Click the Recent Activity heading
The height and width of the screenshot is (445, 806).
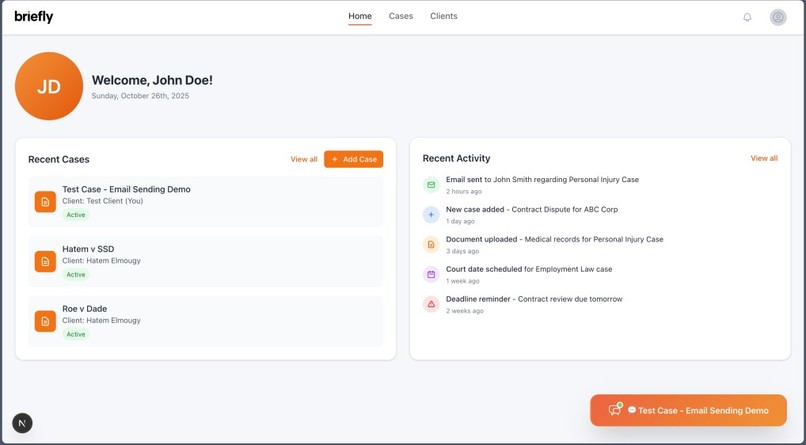click(456, 158)
